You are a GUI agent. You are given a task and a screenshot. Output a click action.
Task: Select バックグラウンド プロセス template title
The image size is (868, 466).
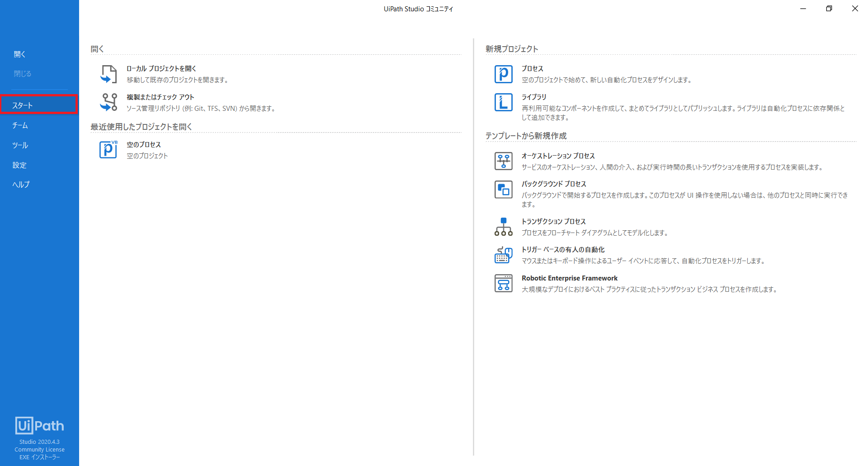(554, 184)
